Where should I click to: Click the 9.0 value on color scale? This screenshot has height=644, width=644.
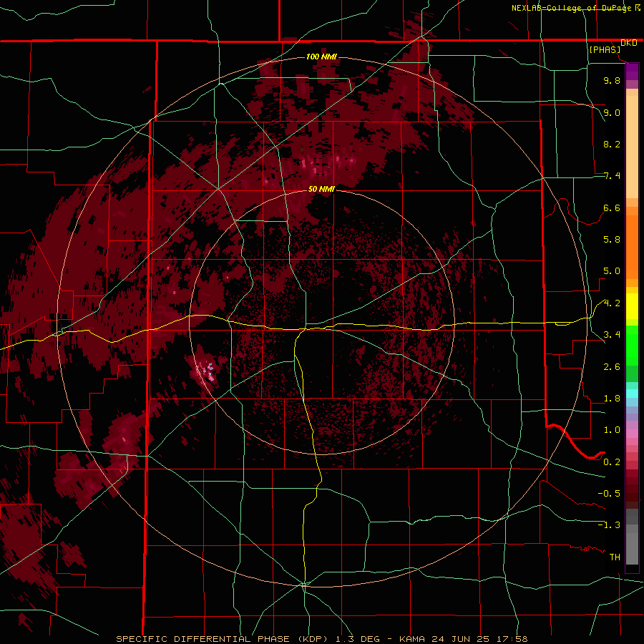[x=612, y=112]
